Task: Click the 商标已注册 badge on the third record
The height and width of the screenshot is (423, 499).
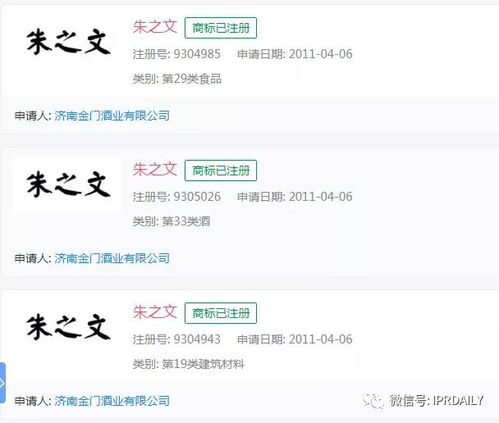Action: (221, 313)
